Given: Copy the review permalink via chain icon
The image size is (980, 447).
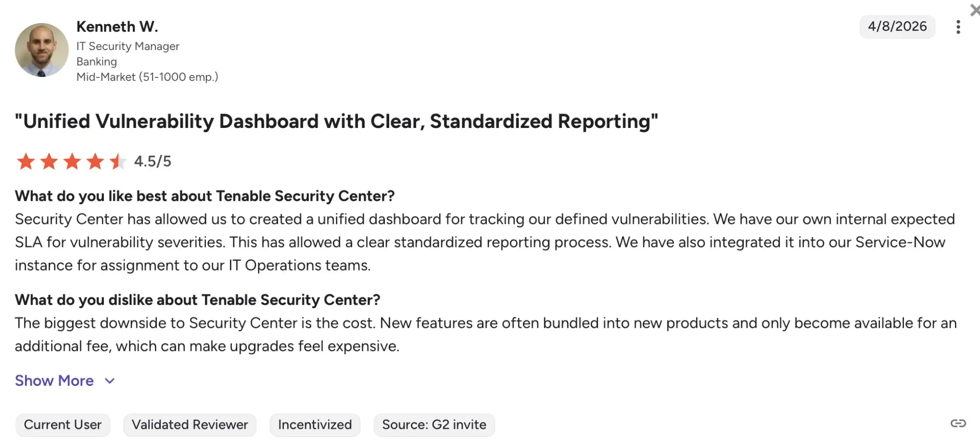Looking at the screenshot, I should [958, 423].
